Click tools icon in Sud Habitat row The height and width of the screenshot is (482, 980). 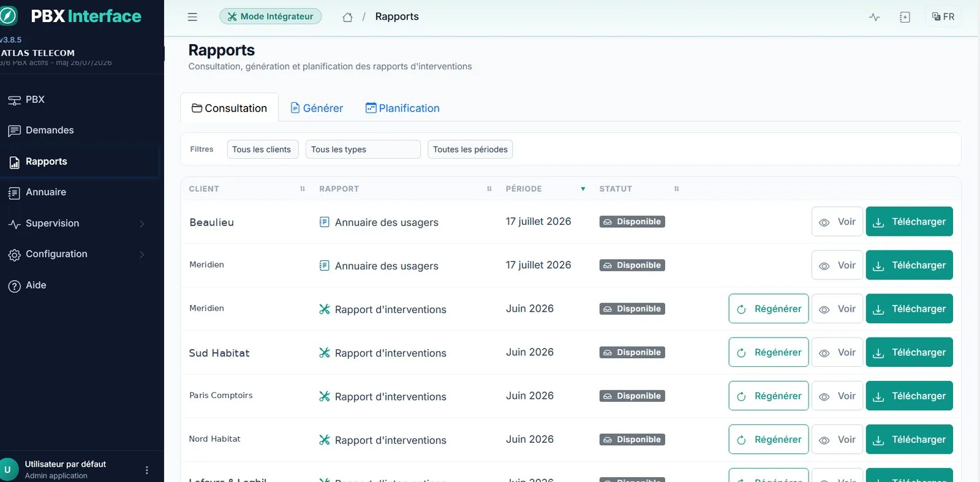325,352
